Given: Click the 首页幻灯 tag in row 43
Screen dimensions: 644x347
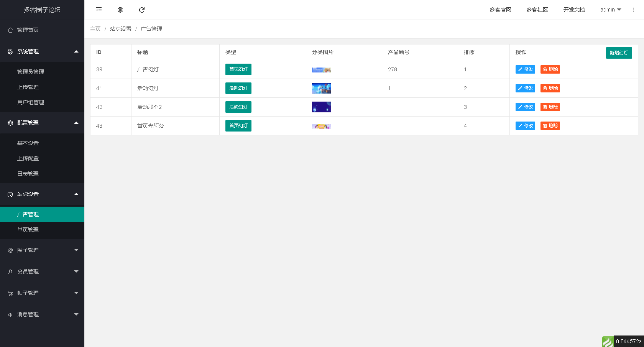Looking at the screenshot, I should [x=238, y=126].
